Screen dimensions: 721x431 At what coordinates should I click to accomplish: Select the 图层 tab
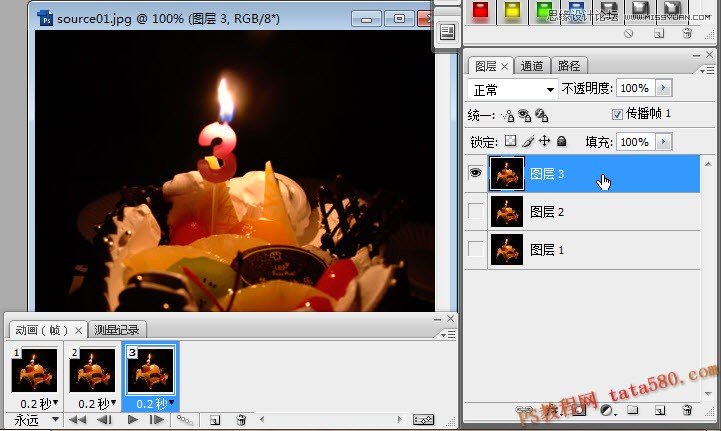click(486, 67)
